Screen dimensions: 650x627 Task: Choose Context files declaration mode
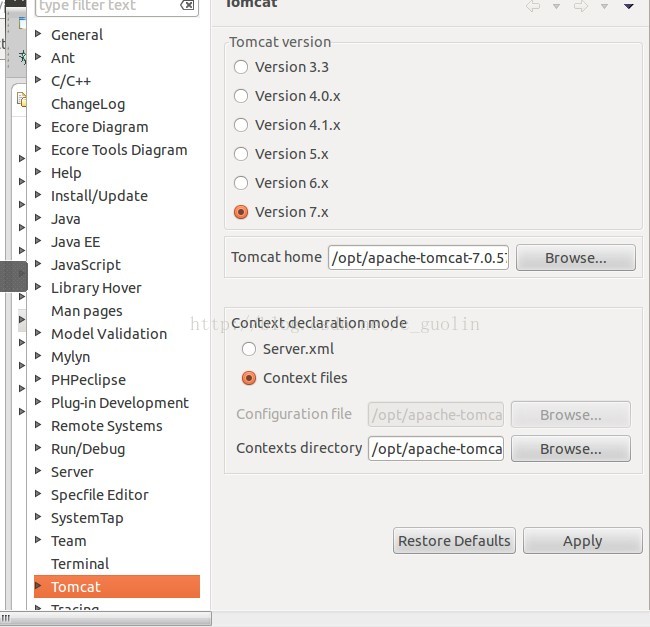point(249,378)
